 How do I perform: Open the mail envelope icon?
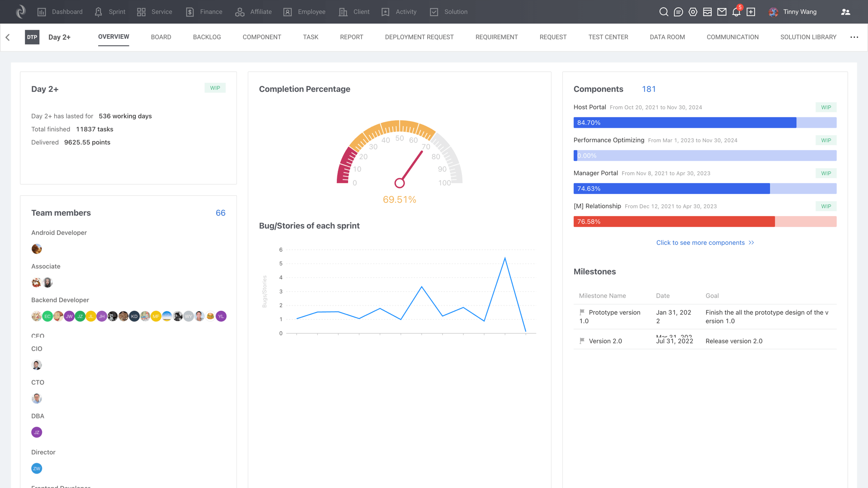click(722, 12)
